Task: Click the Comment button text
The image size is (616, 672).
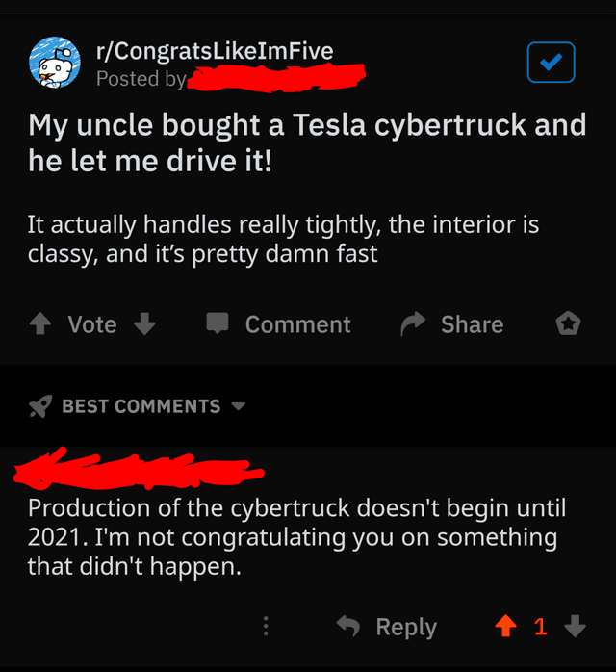Action: pyautogui.click(x=297, y=324)
